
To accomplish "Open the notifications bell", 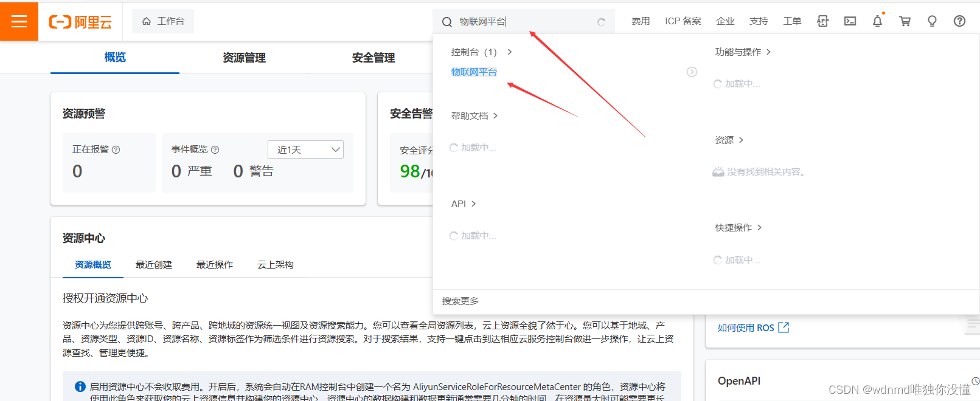I will point(878,21).
